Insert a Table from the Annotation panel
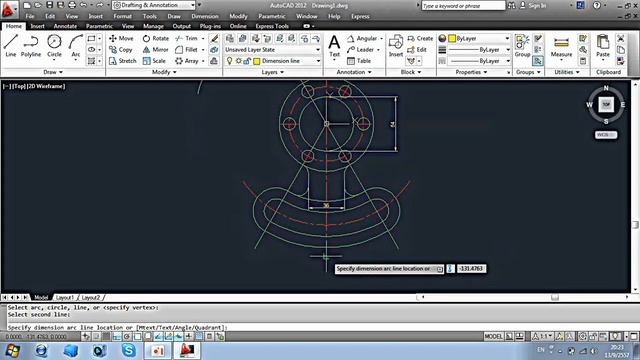Image resolution: width=640 pixels, height=360 pixels. click(359, 61)
